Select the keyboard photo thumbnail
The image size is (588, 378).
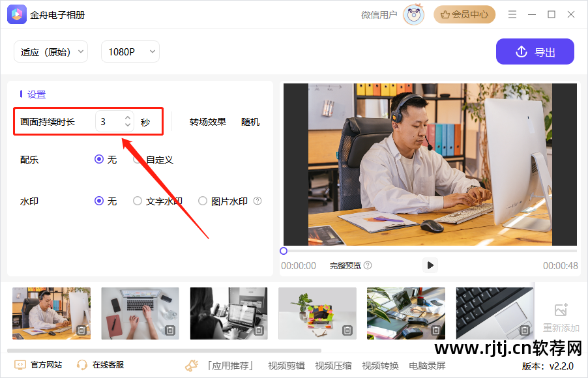495,313
